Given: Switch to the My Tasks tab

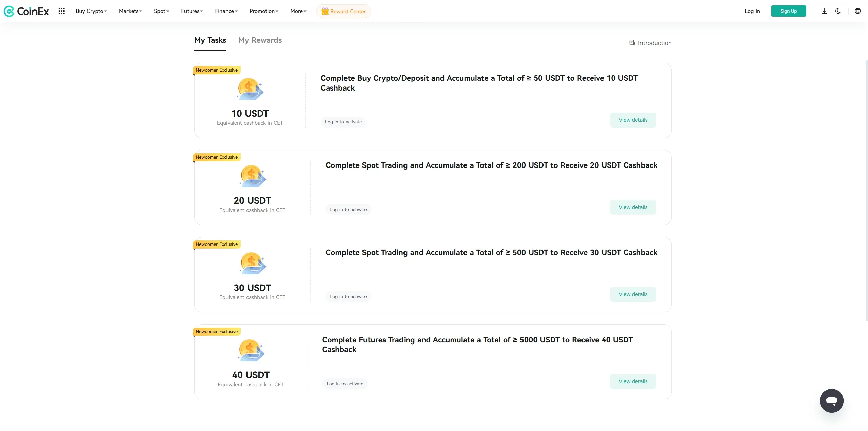Looking at the screenshot, I should 210,40.
